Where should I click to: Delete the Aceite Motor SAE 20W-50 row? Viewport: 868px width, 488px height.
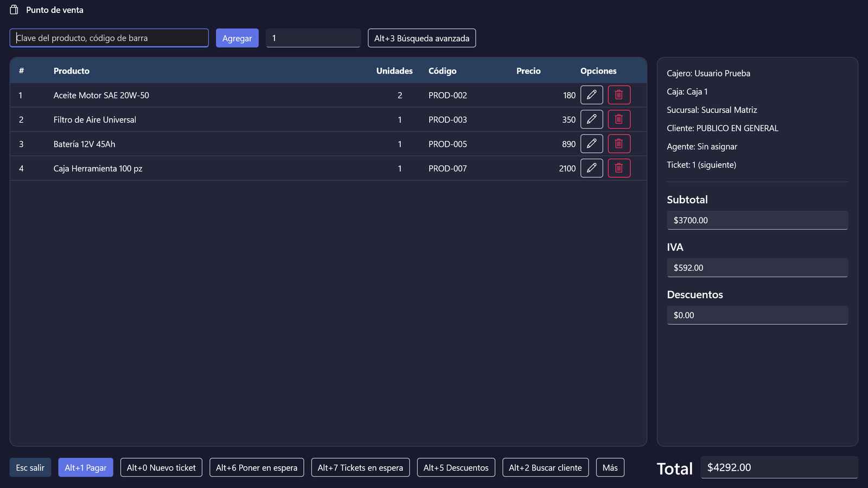tap(619, 95)
